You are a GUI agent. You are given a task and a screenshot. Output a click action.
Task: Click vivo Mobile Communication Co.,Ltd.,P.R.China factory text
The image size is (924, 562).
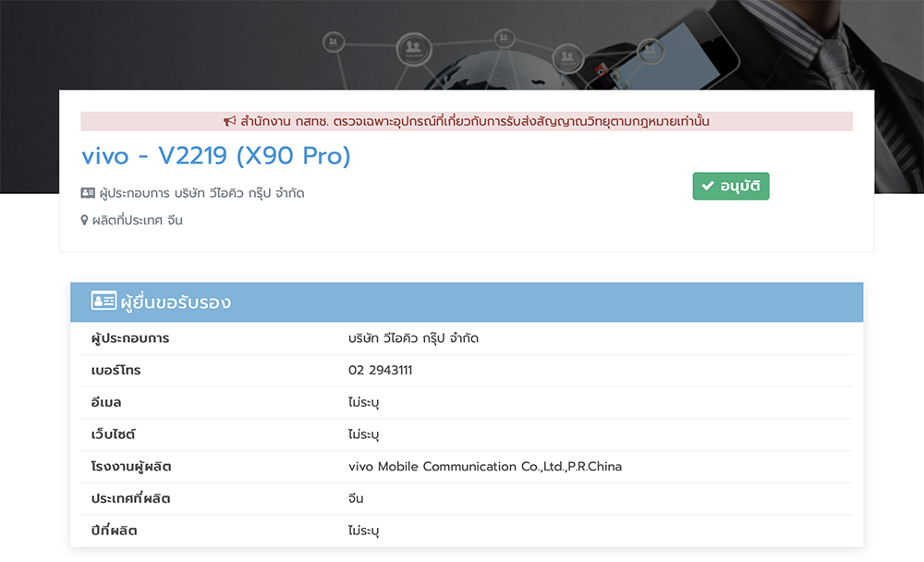(485, 467)
